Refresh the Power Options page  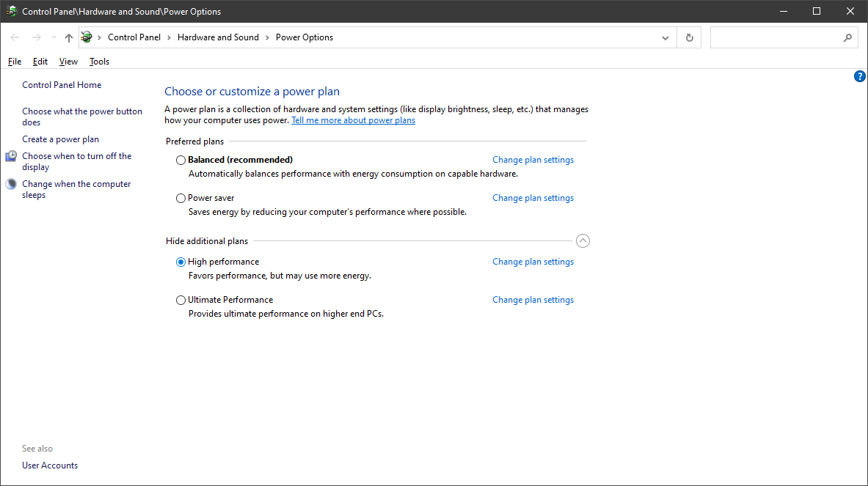(689, 37)
